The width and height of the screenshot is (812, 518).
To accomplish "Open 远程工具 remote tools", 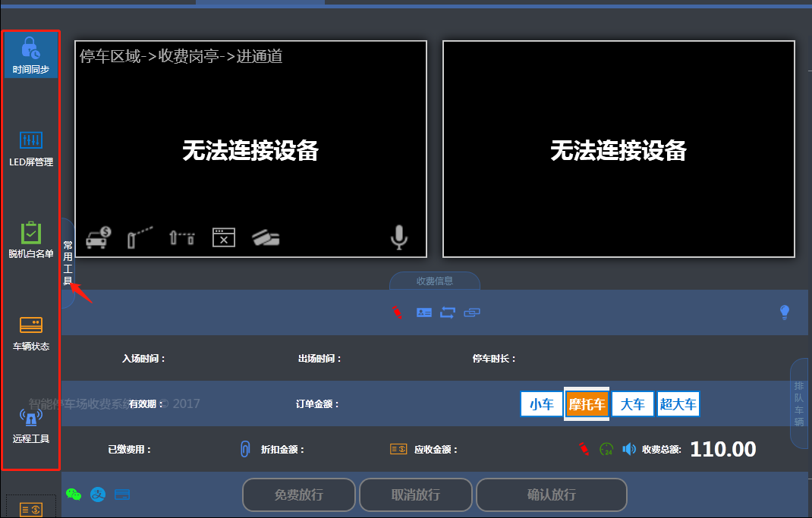I will tap(31, 425).
